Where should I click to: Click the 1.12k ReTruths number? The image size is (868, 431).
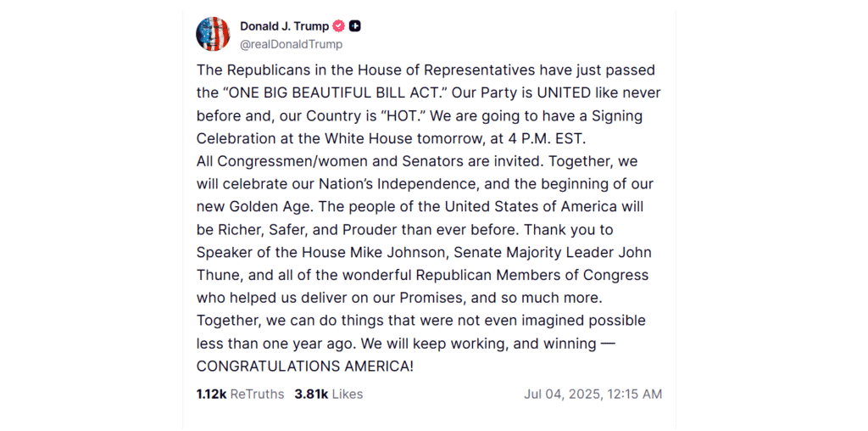click(x=211, y=394)
